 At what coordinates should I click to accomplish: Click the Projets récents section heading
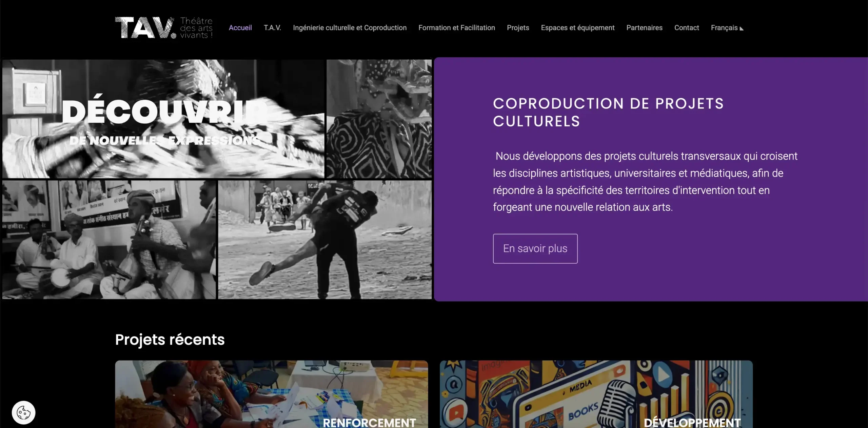pyautogui.click(x=170, y=340)
